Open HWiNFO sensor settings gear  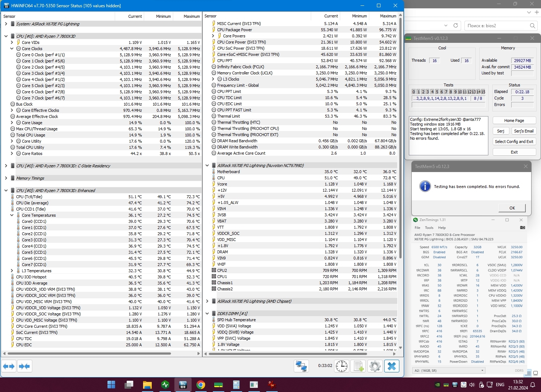[375, 366]
